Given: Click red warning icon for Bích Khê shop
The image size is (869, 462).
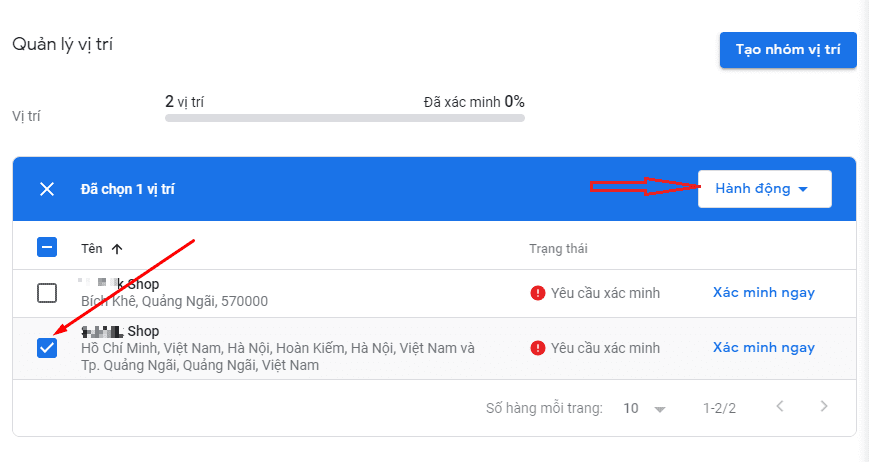Looking at the screenshot, I should 537,293.
